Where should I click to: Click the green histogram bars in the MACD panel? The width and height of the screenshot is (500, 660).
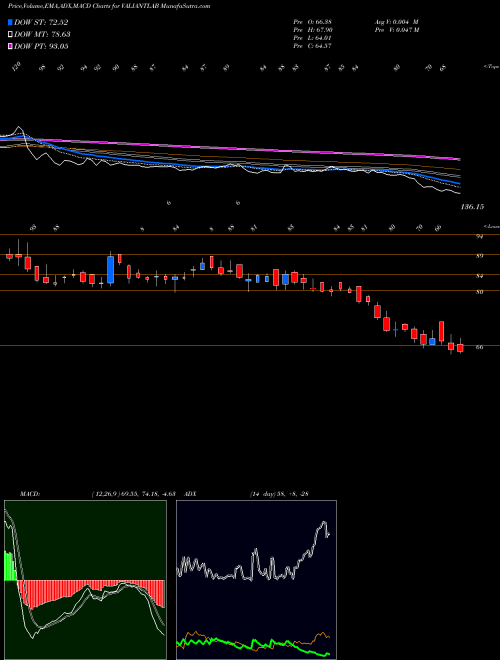point(10,566)
